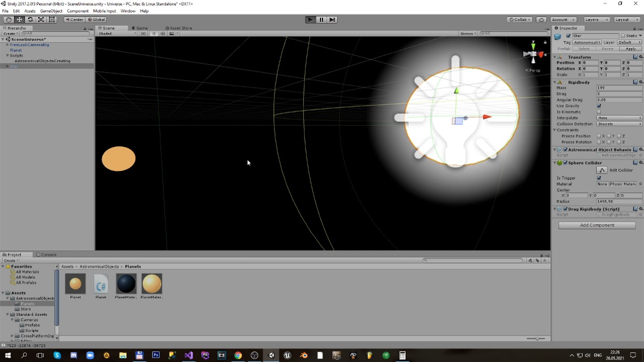Click the Mass input field

[x=619, y=88]
